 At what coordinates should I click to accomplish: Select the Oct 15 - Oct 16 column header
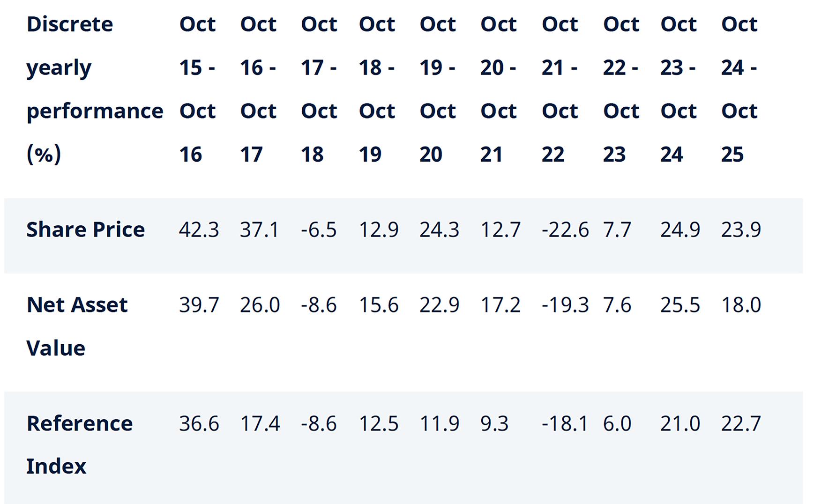(x=197, y=89)
